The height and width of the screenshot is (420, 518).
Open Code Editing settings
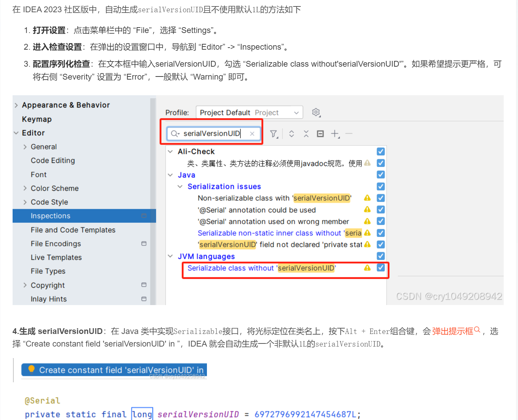point(53,161)
